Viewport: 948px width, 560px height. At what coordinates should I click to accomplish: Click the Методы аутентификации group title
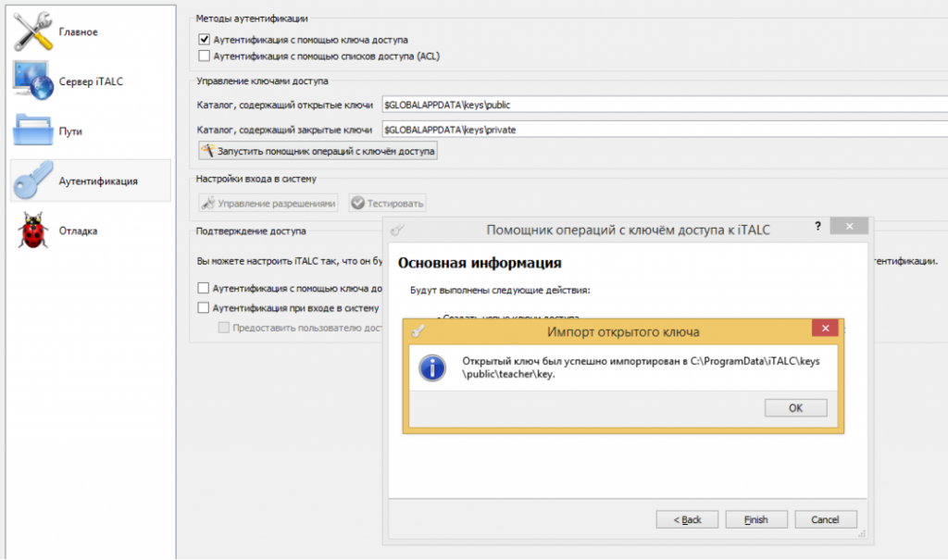[x=252, y=19]
